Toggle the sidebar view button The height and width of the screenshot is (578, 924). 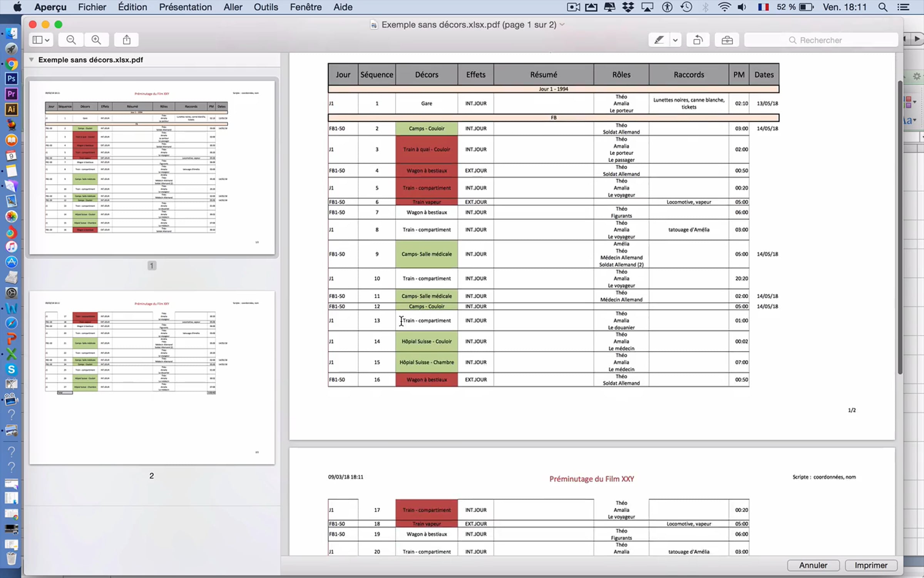coord(41,40)
